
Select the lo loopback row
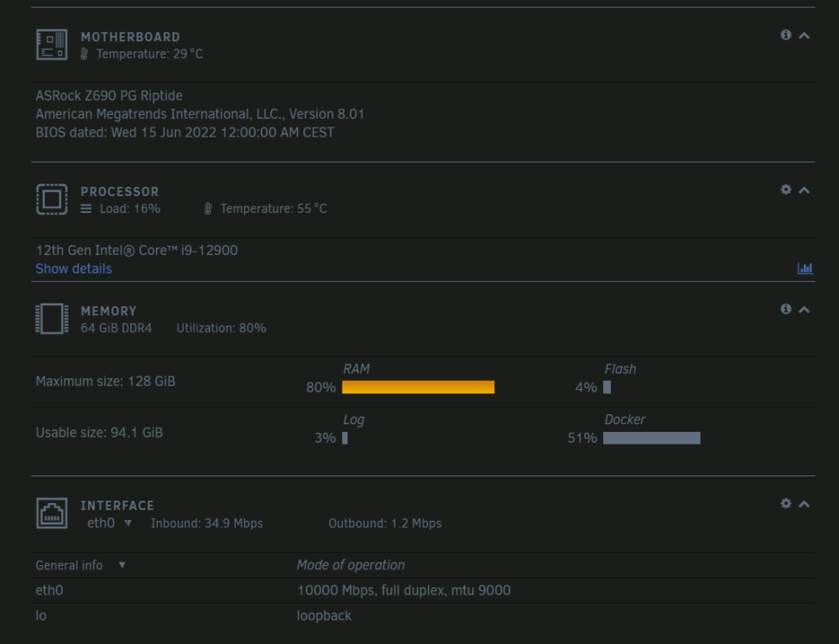[x=423, y=615]
